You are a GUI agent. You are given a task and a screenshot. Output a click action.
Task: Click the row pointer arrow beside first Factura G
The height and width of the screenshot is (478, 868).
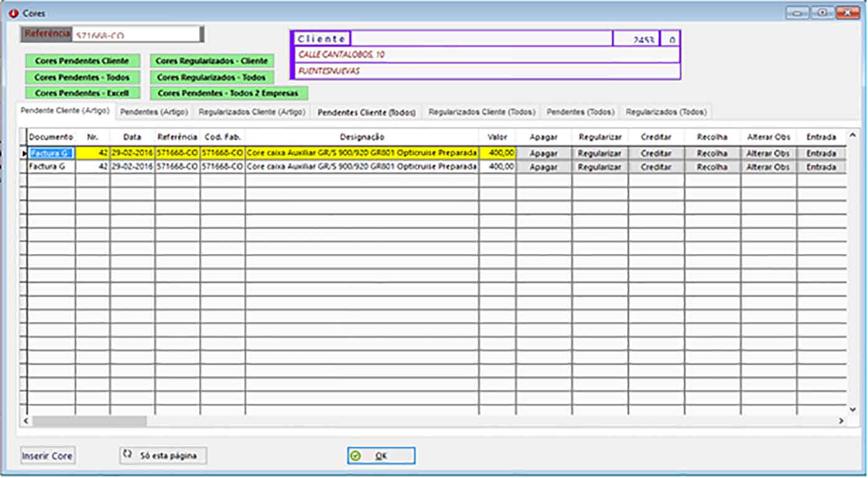pos(24,153)
